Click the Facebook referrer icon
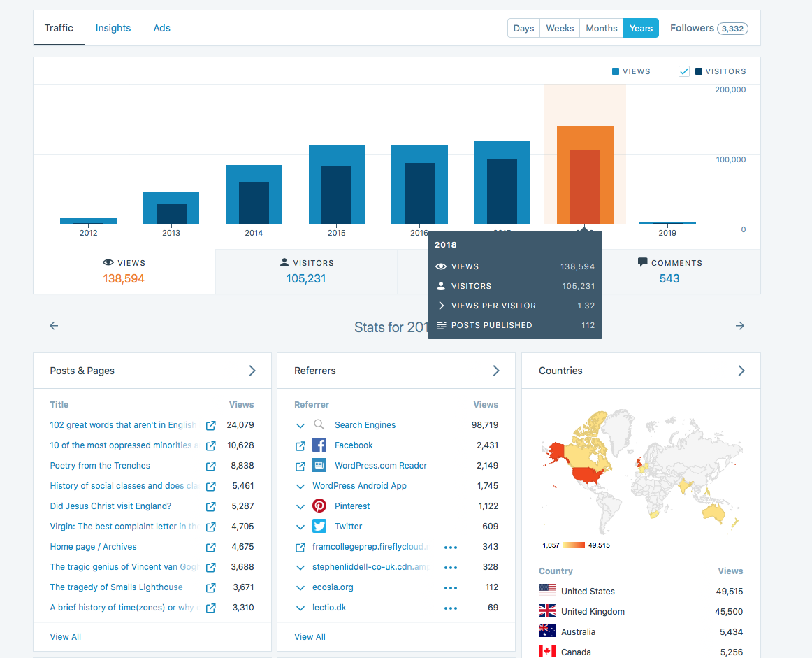Viewport: 812px width, 658px height. (319, 445)
